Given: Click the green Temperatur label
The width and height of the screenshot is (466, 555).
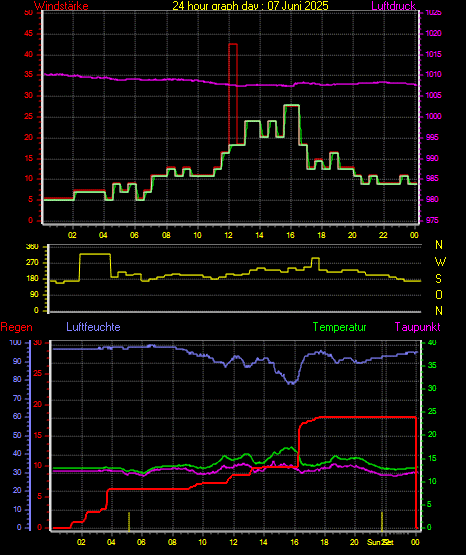Looking at the screenshot, I should pyautogui.click(x=339, y=327).
